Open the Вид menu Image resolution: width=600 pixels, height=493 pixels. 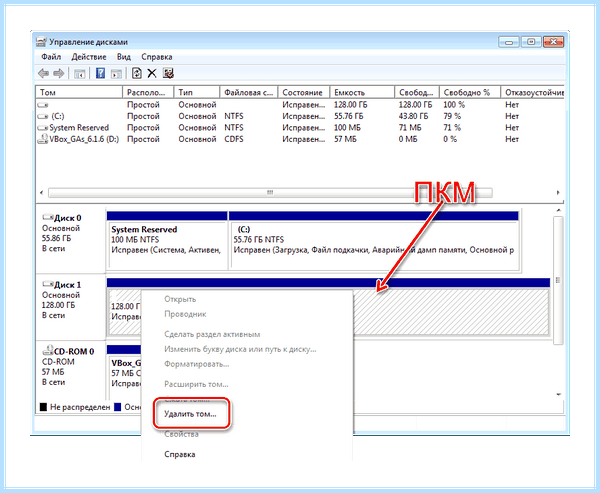coord(124,57)
